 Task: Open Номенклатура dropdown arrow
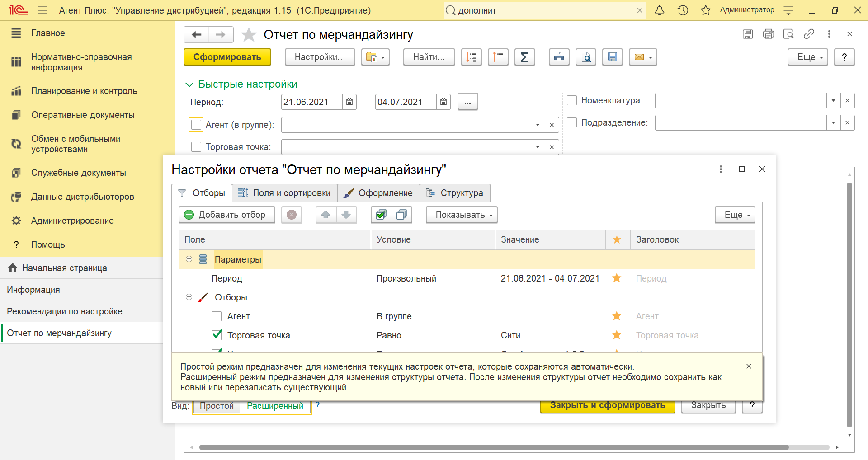(833, 100)
